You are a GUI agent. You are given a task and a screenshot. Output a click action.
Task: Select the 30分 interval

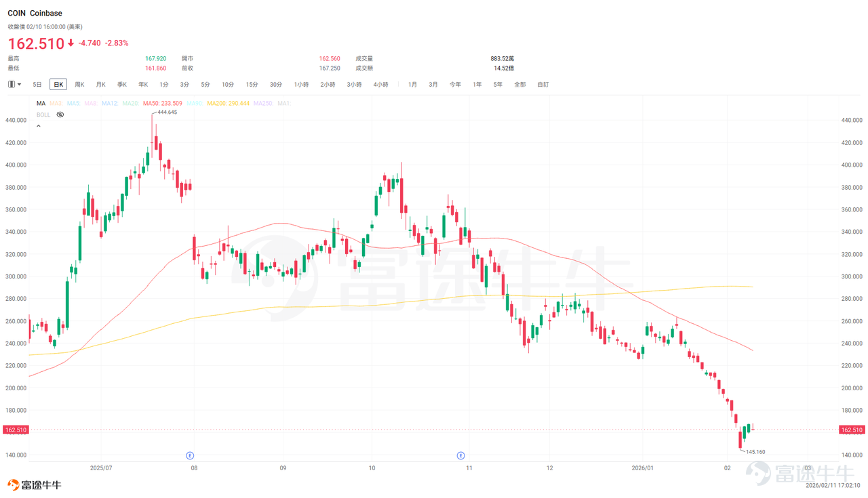pyautogui.click(x=276, y=85)
